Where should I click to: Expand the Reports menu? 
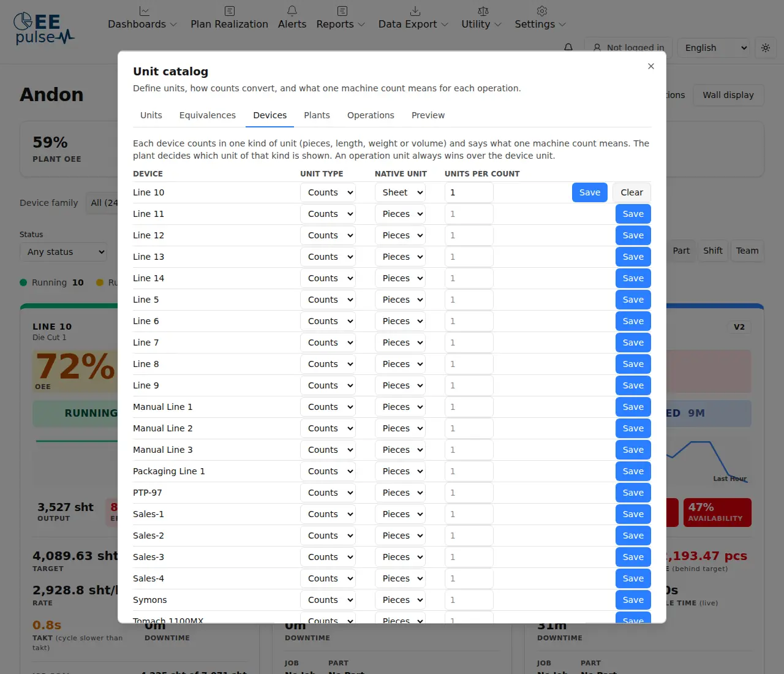[x=341, y=17]
